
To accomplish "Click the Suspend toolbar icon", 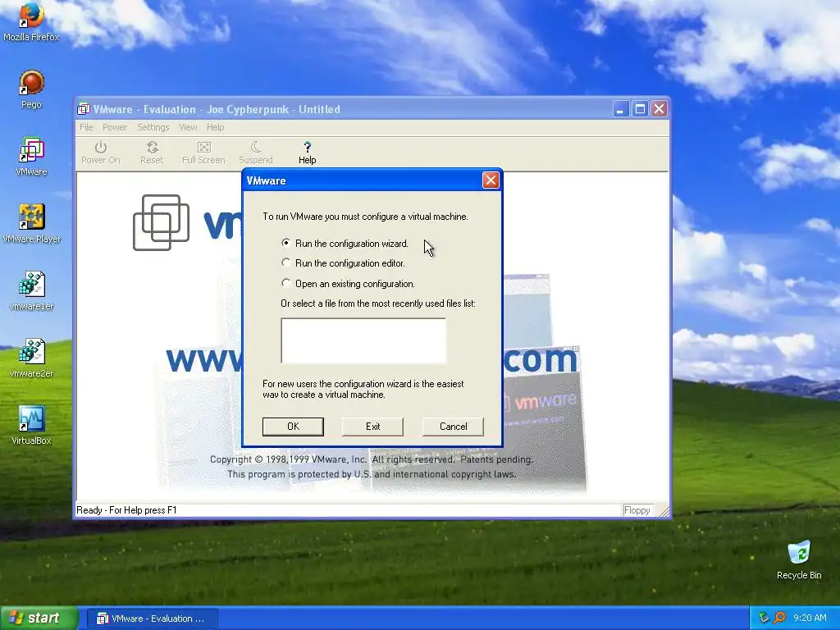I will tap(256, 152).
